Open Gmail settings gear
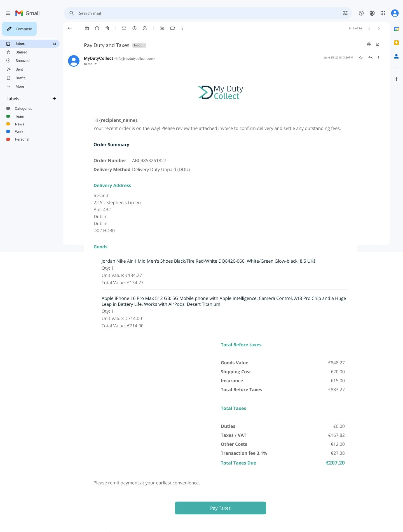 click(372, 13)
